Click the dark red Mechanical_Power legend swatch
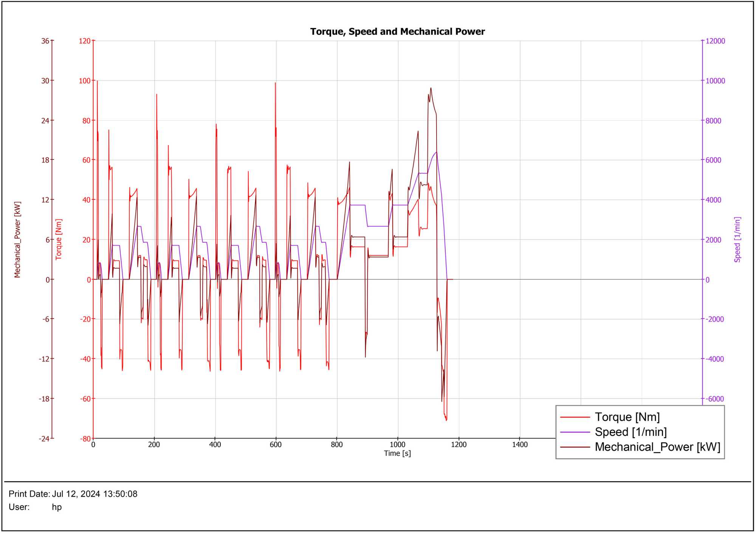This screenshot has width=756, height=534. coord(575,448)
